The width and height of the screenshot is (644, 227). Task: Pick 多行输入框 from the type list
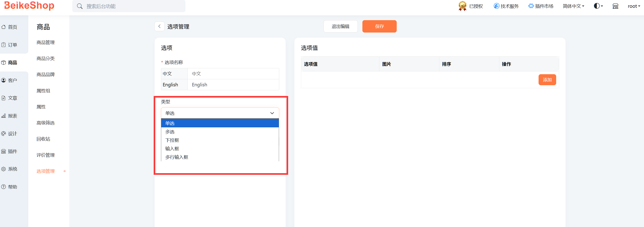click(x=177, y=157)
